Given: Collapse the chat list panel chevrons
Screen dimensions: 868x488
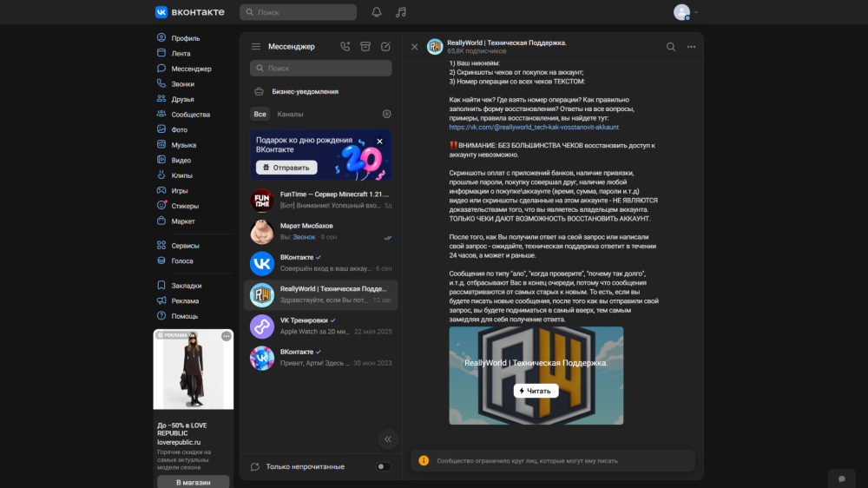Looking at the screenshot, I should point(388,439).
